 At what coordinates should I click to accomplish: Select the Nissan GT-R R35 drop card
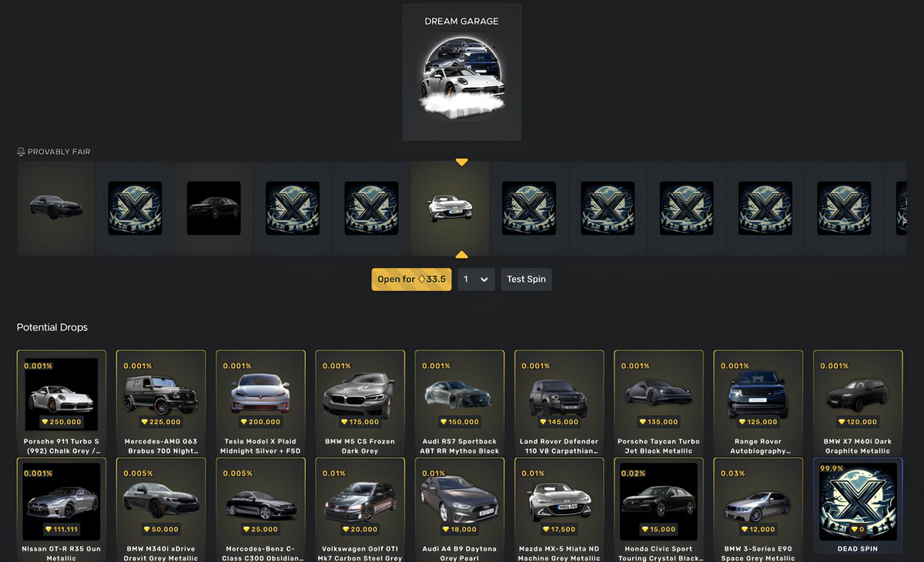[62, 510]
